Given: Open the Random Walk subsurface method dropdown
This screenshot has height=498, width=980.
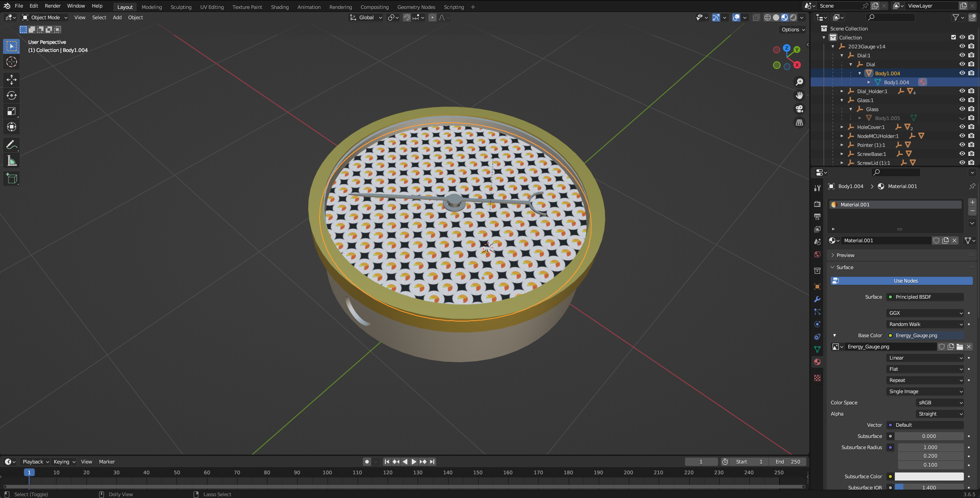Looking at the screenshot, I should pyautogui.click(x=925, y=324).
